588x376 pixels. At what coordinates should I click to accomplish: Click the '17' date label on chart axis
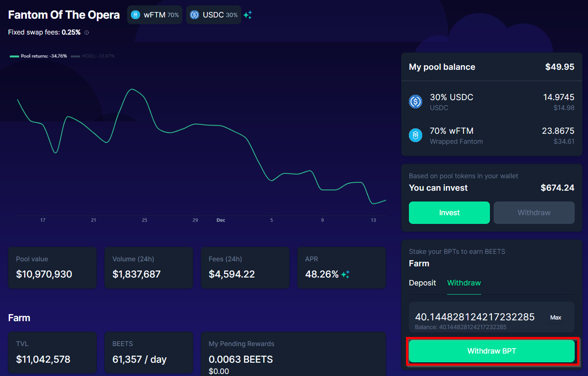43,220
